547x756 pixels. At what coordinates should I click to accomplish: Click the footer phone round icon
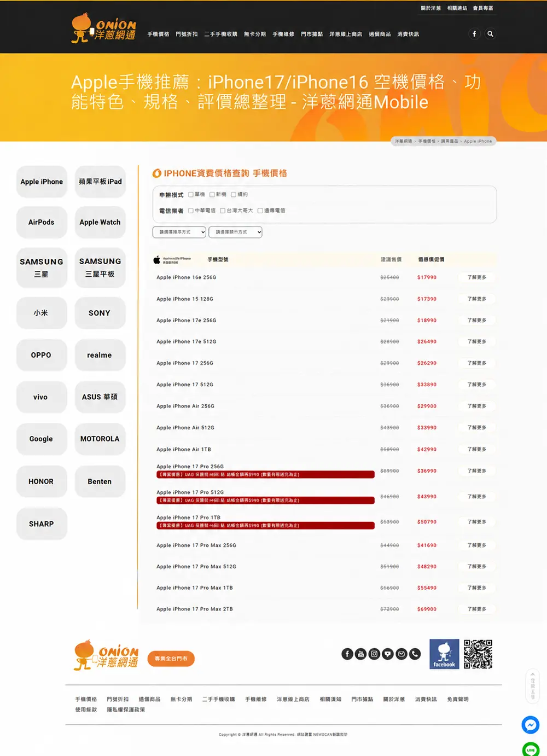coord(415,654)
